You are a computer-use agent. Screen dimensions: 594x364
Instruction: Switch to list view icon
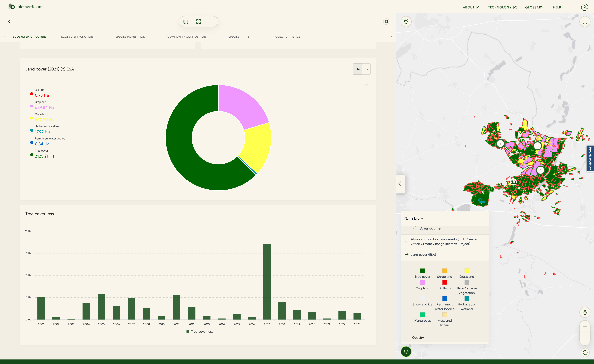(x=212, y=22)
